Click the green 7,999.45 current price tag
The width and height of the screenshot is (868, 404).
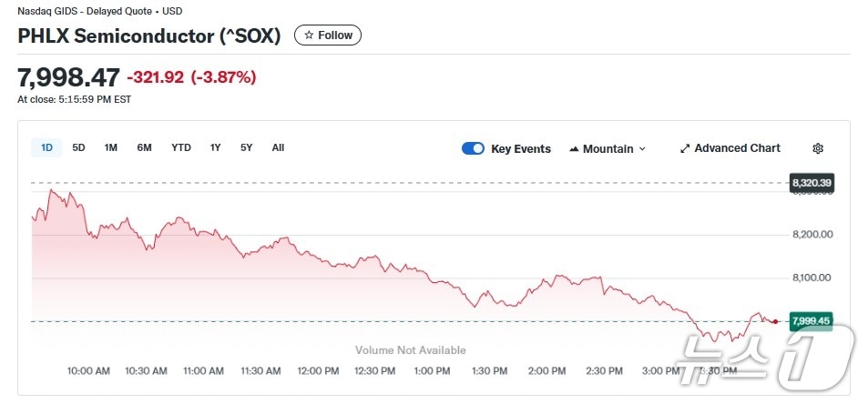click(x=811, y=321)
